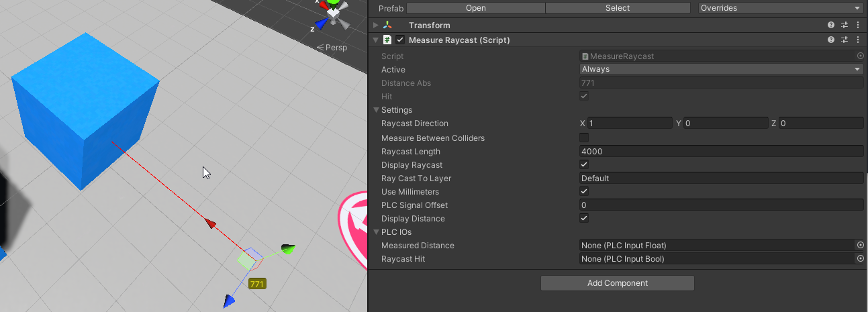Image resolution: width=868 pixels, height=312 pixels.
Task: Disable the Measure Raycast script component
Action: coord(400,40)
